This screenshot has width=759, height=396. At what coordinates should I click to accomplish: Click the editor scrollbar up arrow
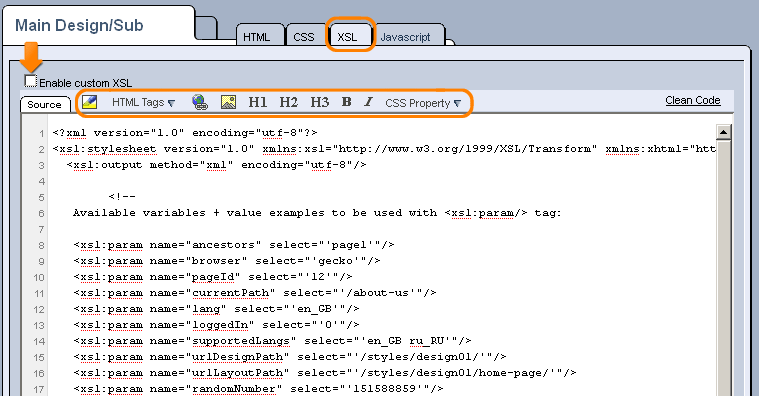(x=723, y=132)
